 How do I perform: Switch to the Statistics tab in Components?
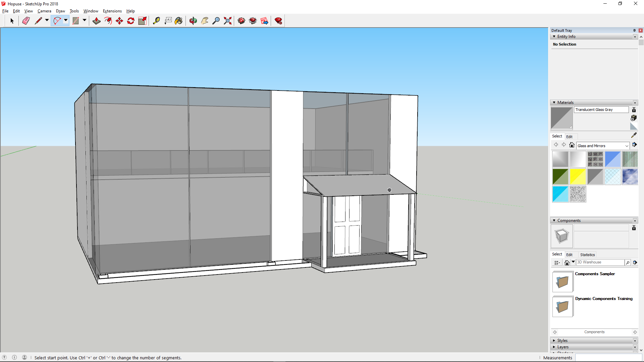(587, 255)
